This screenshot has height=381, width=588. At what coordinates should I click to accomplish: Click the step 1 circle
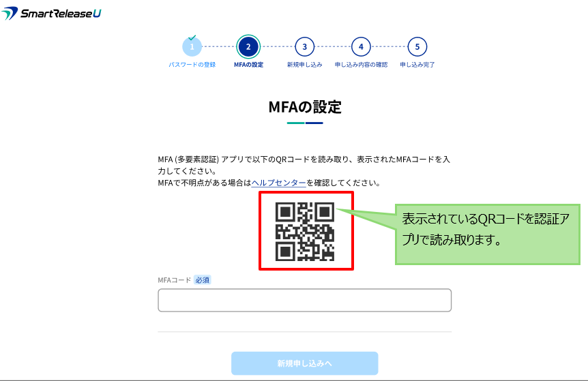(192, 47)
